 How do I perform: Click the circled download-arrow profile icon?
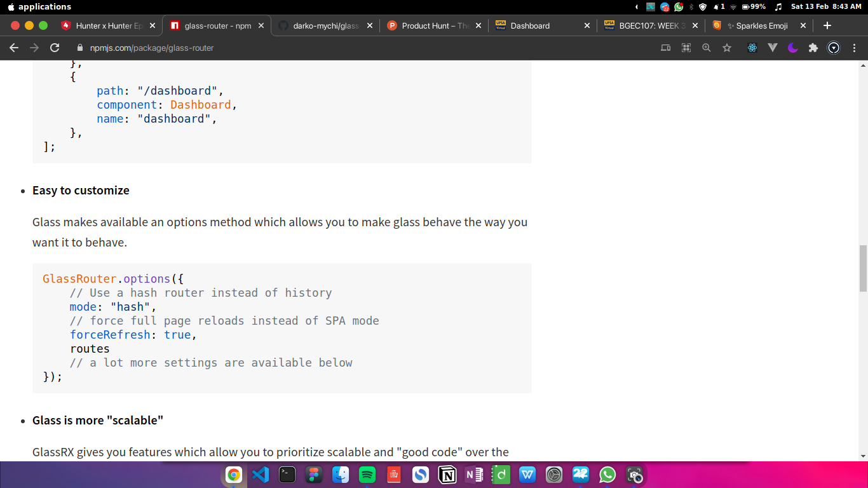click(834, 48)
